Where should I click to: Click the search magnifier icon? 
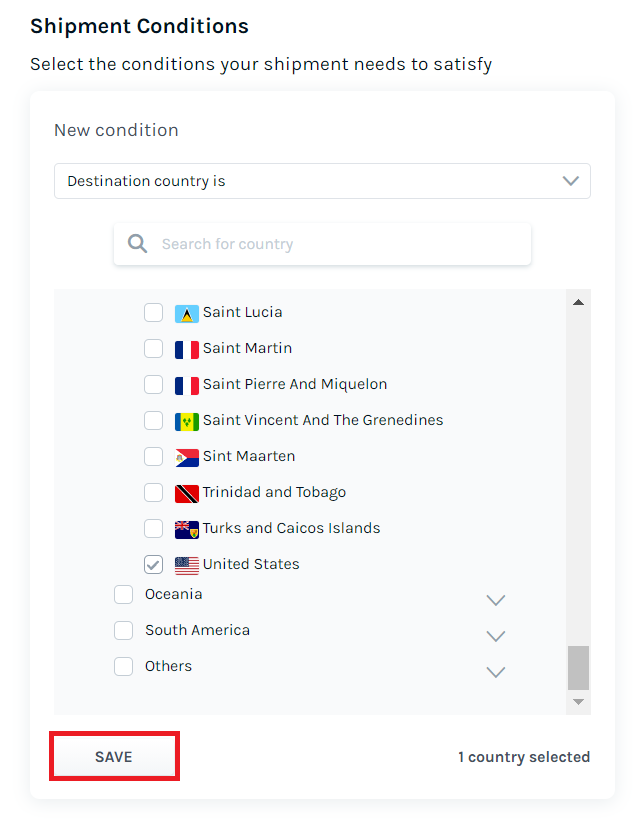point(138,244)
